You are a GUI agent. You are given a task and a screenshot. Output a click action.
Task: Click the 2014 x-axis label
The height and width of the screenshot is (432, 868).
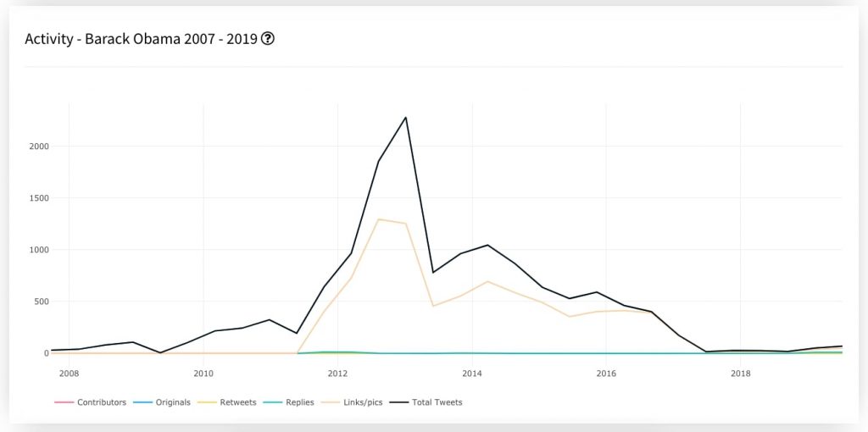coord(471,374)
